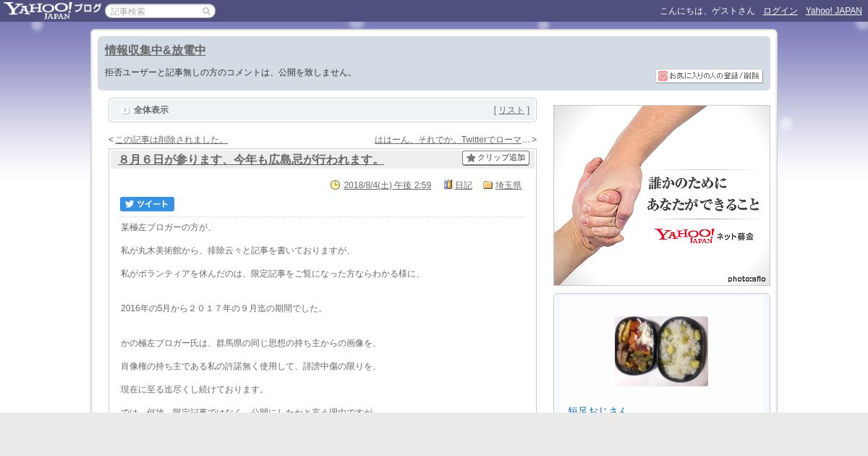Viewport: 868px width, 456px height.
Task: Click the arrow icon beside 全体表示
Action: [125, 110]
